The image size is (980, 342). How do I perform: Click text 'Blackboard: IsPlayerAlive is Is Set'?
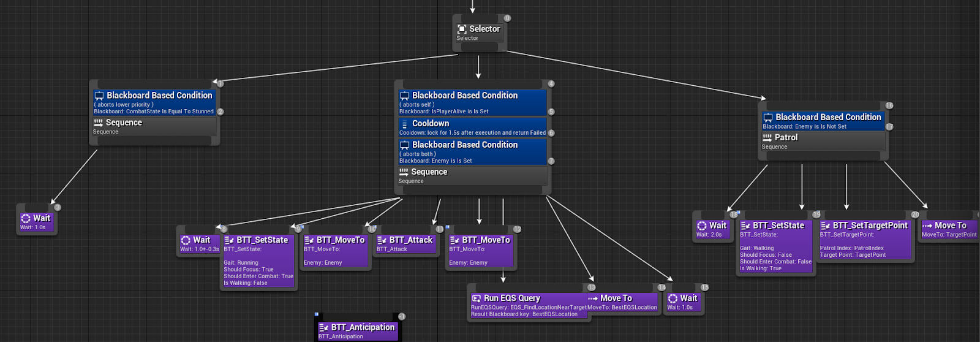click(x=444, y=112)
